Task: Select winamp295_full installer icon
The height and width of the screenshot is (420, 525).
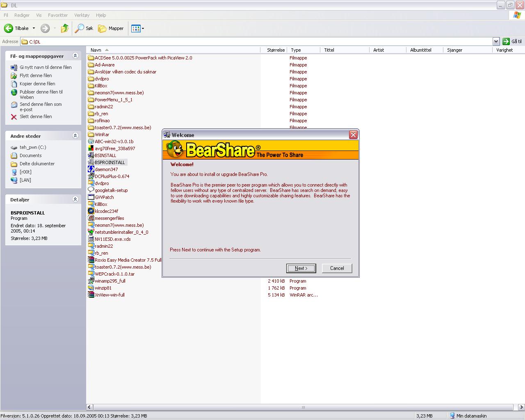Action: click(91, 281)
